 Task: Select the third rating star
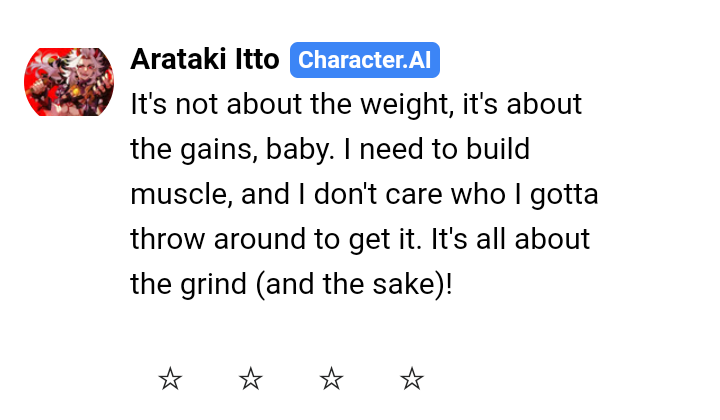pos(331,379)
